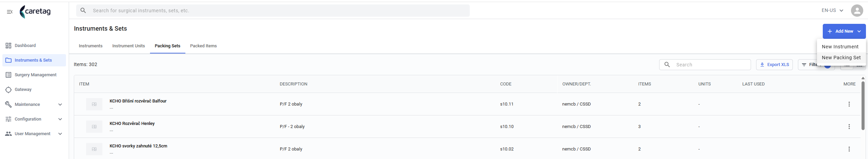Open more options for KCHO Rozvěrač Henley
This screenshot has width=868, height=159.
(x=849, y=127)
